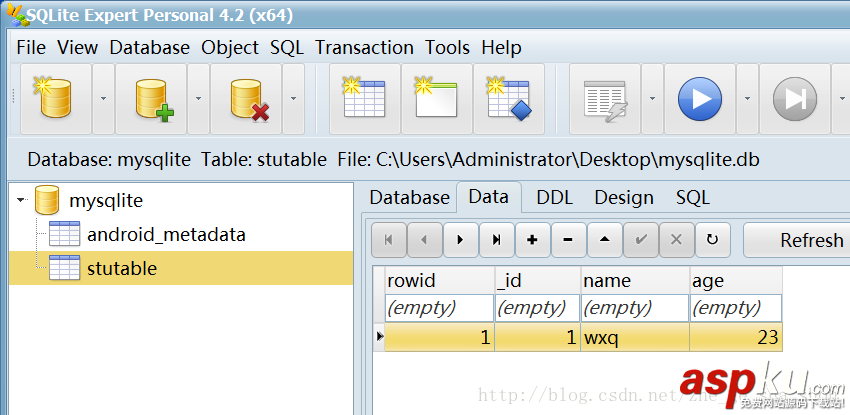Click the new table toolbar icon

(x=365, y=98)
